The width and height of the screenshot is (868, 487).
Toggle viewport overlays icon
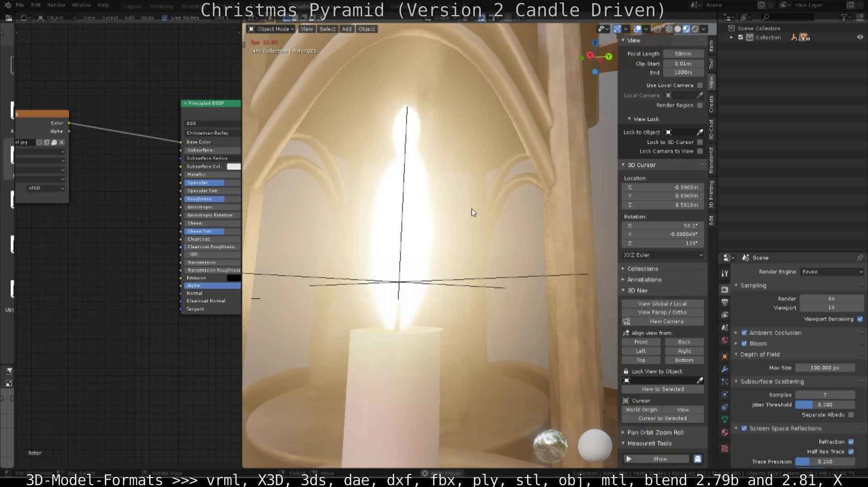[637, 29]
